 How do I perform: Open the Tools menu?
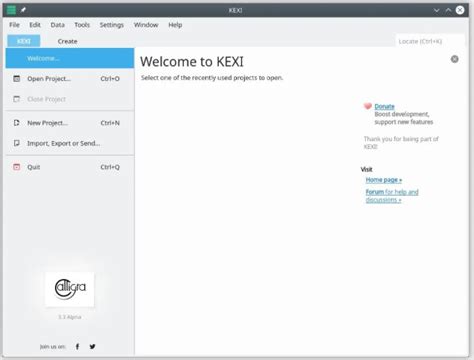tap(82, 25)
